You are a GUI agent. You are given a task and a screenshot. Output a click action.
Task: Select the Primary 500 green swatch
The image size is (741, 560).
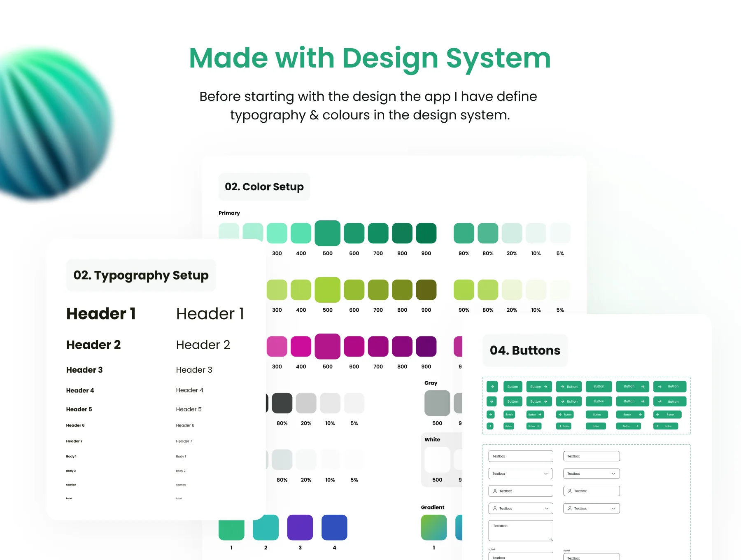pyautogui.click(x=328, y=233)
